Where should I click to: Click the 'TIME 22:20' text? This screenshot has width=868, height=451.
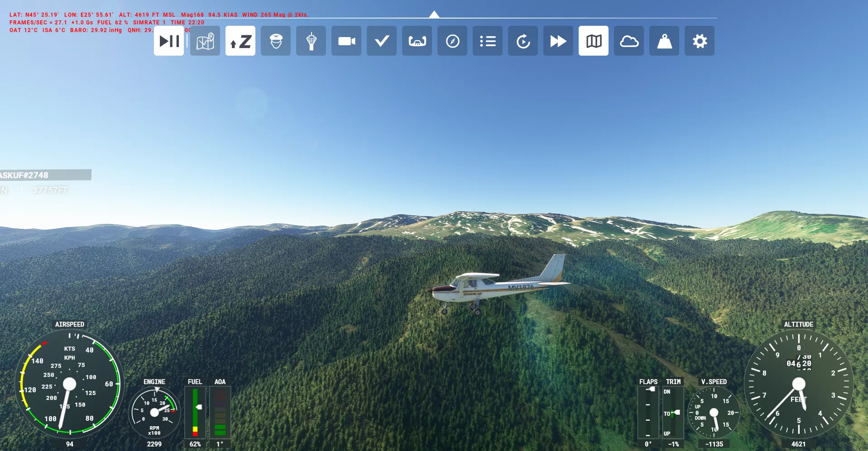pyautogui.click(x=187, y=23)
